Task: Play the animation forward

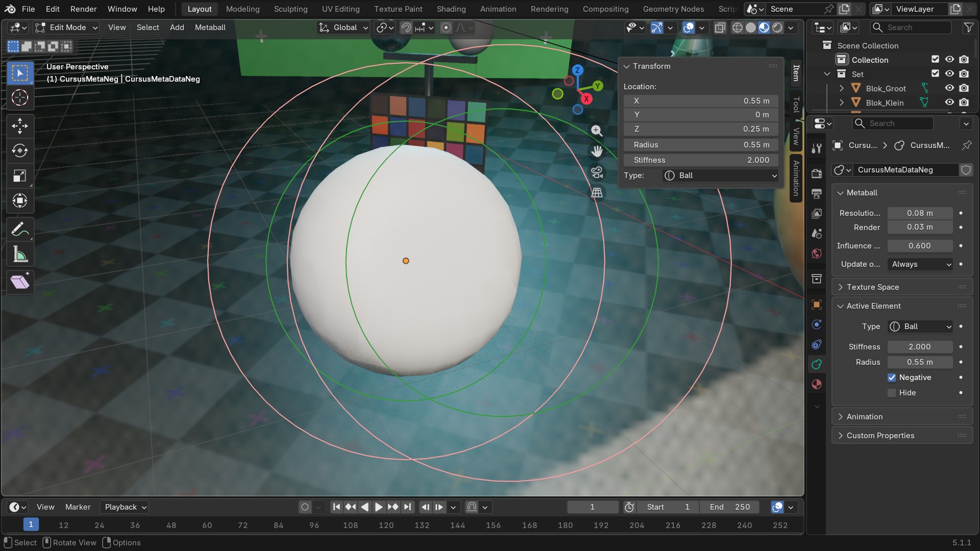Action: [x=379, y=507]
